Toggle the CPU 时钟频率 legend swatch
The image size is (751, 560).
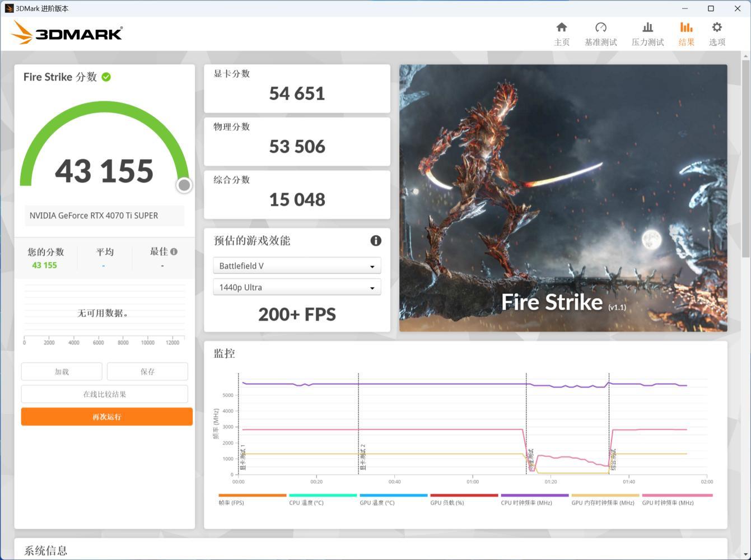click(x=535, y=495)
